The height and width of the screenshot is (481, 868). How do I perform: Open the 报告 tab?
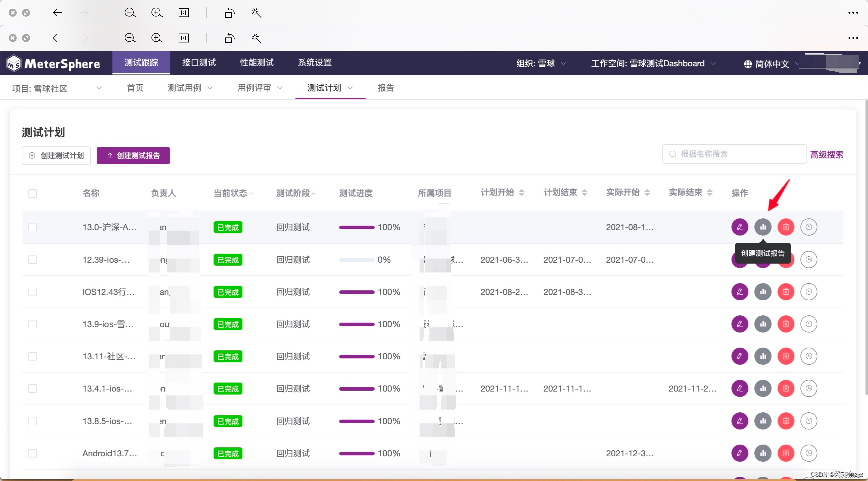[x=386, y=88]
